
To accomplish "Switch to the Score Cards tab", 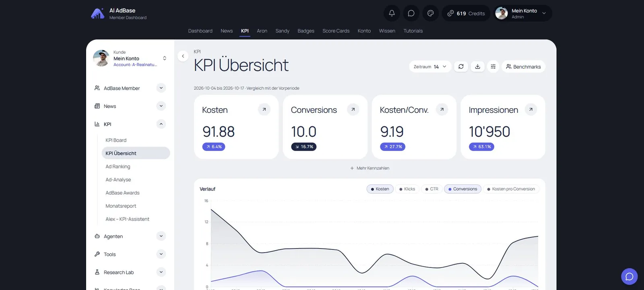I will (x=336, y=31).
